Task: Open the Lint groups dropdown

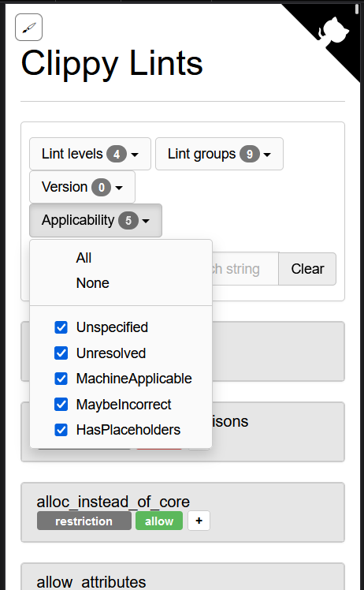Action: coord(219,154)
